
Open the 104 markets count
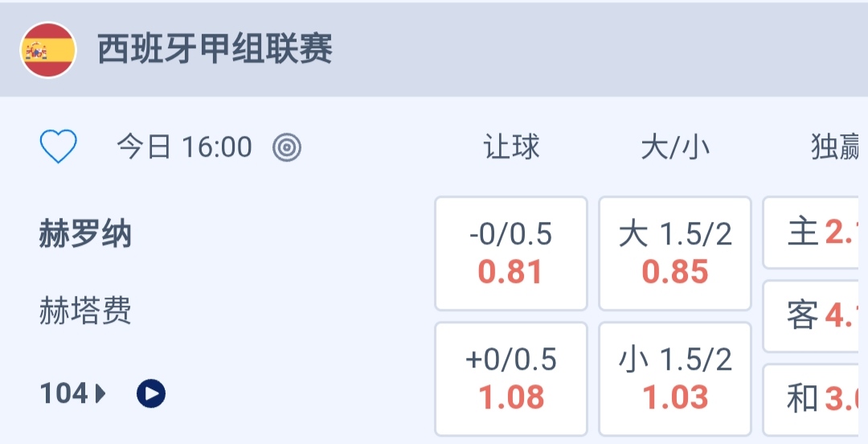pyautogui.click(x=63, y=393)
